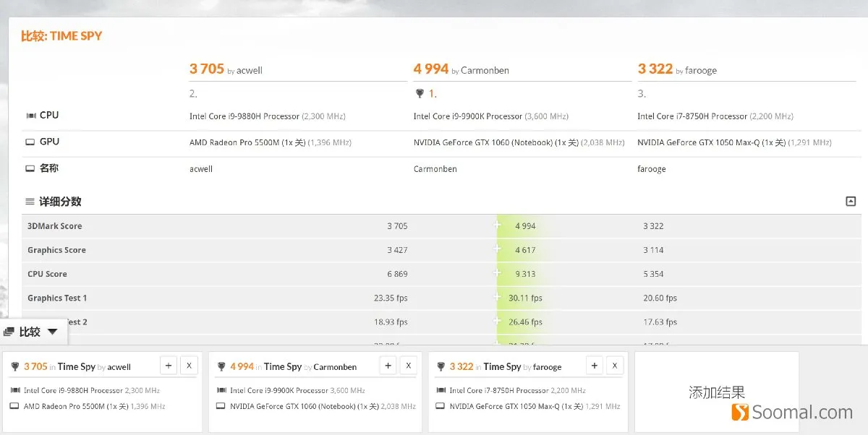Viewport: 868px width, 435px height.
Task: Collapse the 详细分数 section with the square icon
Action: (851, 202)
